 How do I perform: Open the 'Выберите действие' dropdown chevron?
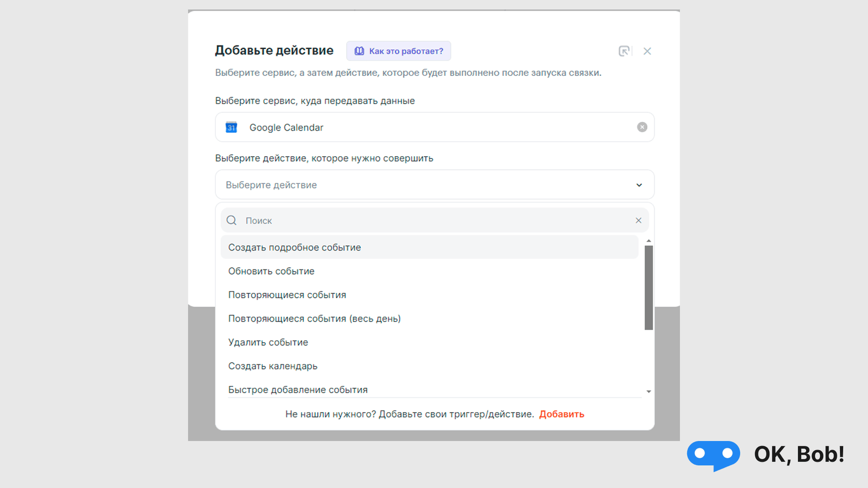pyautogui.click(x=639, y=184)
